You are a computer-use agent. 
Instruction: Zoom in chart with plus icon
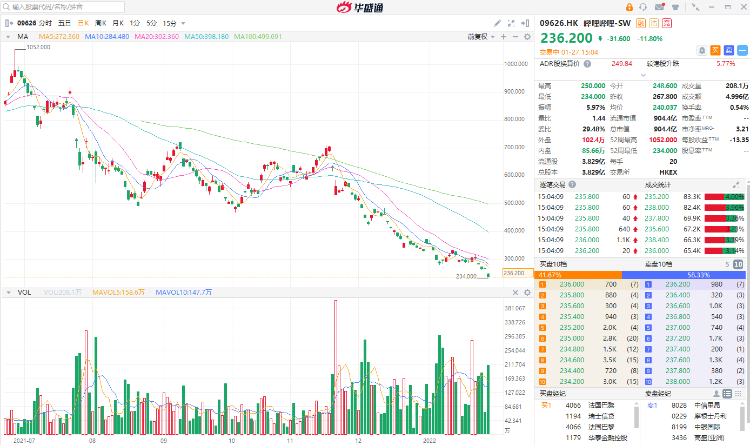coord(503,37)
